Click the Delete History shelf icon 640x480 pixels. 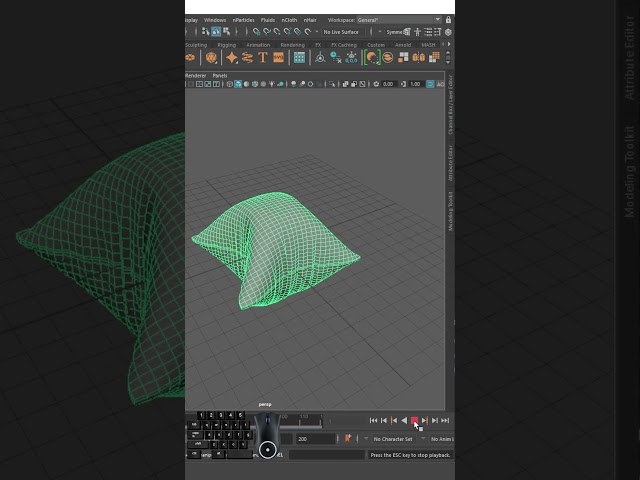tap(336, 58)
